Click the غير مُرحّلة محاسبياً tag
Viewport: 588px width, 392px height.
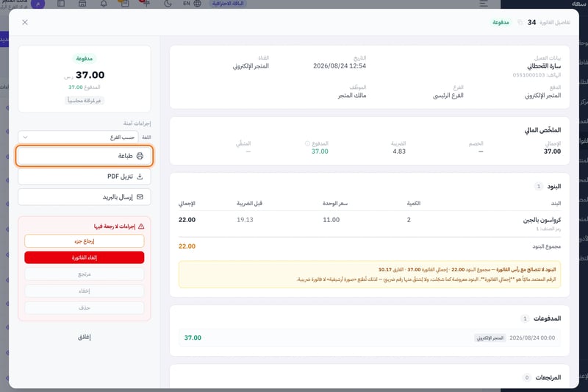[85, 101]
